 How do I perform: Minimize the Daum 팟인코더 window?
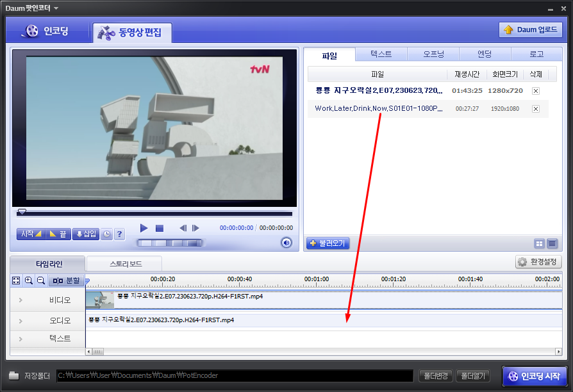click(x=551, y=9)
